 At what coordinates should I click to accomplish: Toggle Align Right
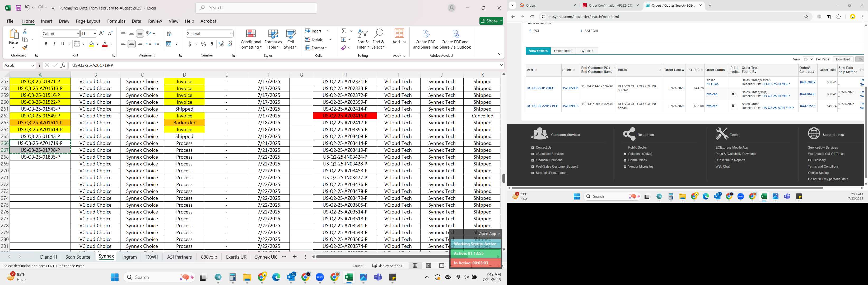tap(140, 44)
